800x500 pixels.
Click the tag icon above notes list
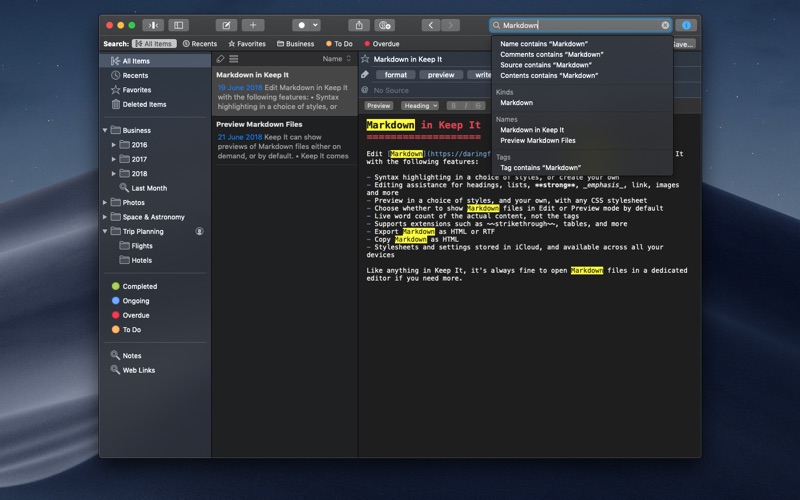click(220, 59)
